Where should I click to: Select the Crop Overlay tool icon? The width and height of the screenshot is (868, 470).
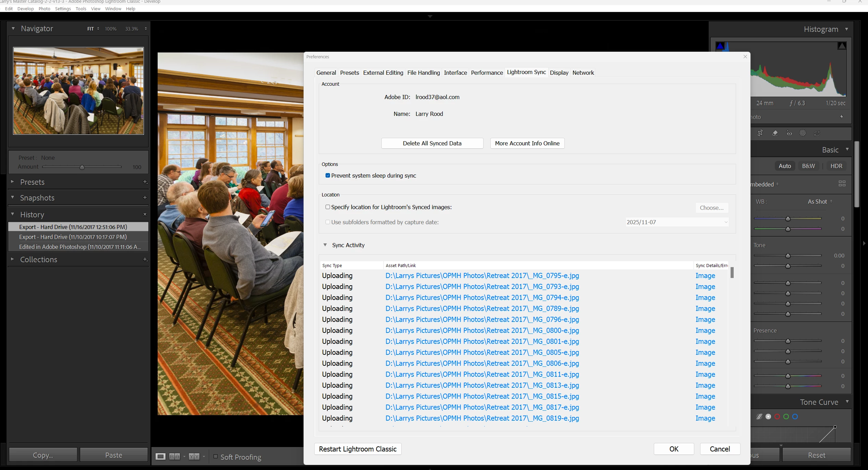tap(760, 133)
